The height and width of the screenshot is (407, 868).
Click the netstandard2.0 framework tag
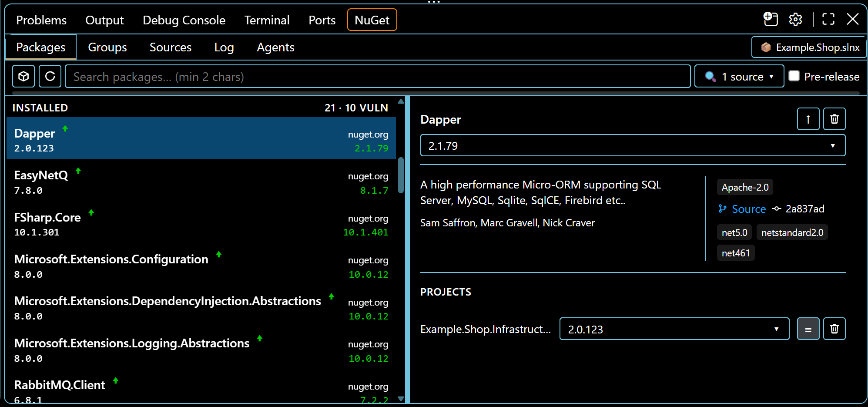click(x=792, y=232)
